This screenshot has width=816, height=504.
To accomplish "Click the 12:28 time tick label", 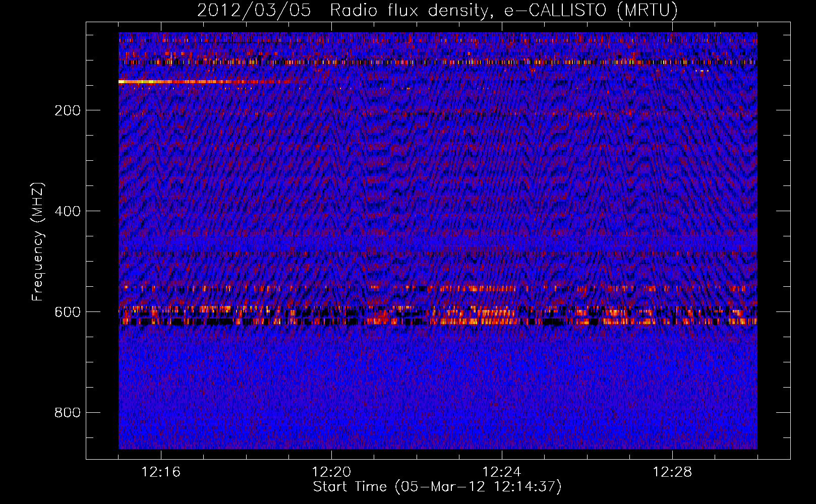I will click(672, 472).
